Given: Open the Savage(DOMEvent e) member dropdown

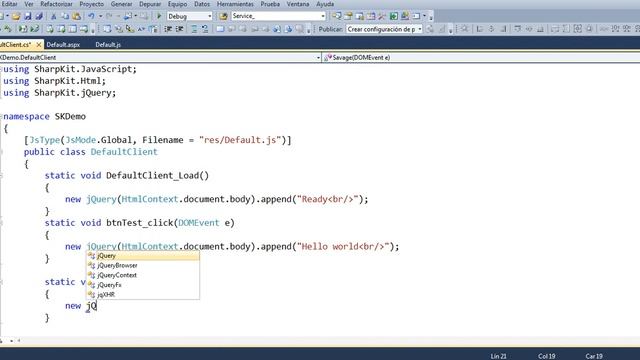Looking at the screenshot, I should tap(481, 58).
